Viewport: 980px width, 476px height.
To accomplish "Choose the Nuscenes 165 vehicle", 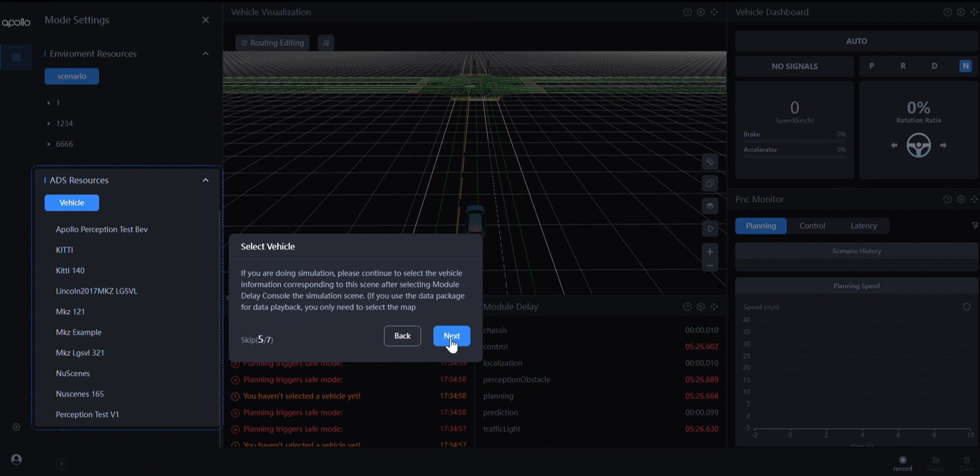I will coord(80,394).
